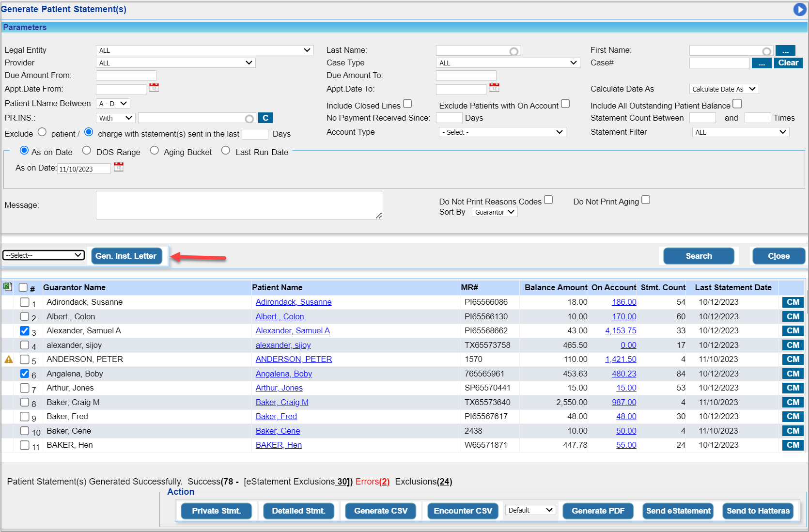Open the Appt. Date To calendar picker

(x=494, y=88)
